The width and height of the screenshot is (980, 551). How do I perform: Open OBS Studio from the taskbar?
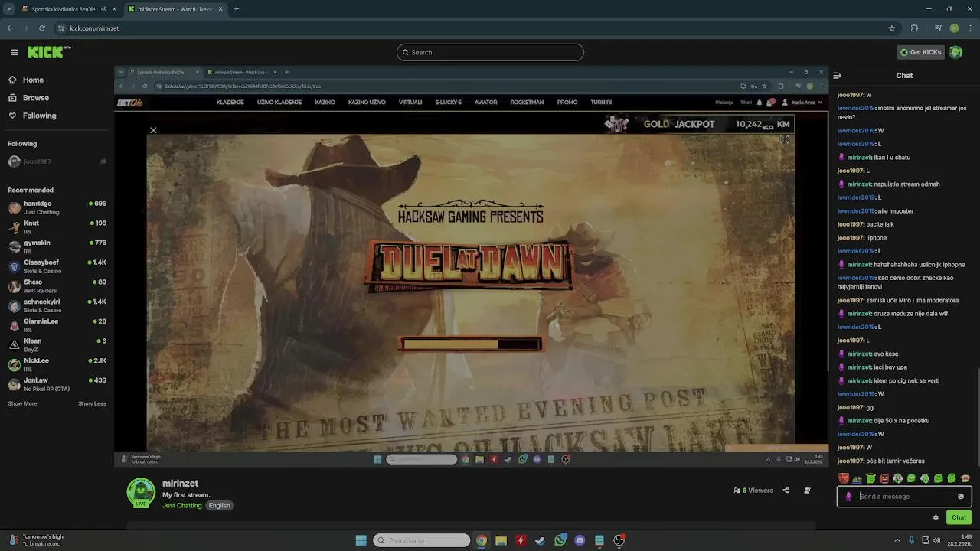[x=619, y=540]
